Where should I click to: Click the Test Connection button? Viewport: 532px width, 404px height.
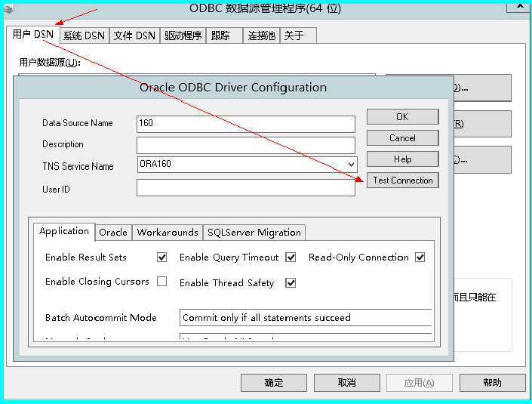pyautogui.click(x=403, y=180)
